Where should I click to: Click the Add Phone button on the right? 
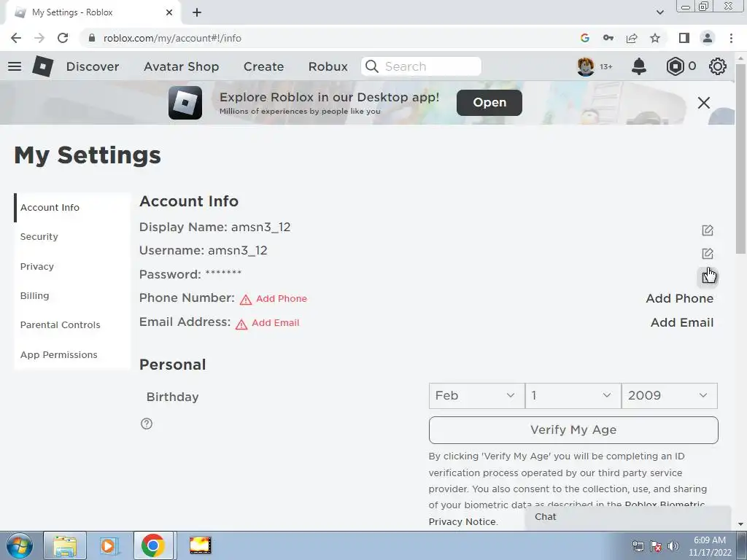point(680,298)
